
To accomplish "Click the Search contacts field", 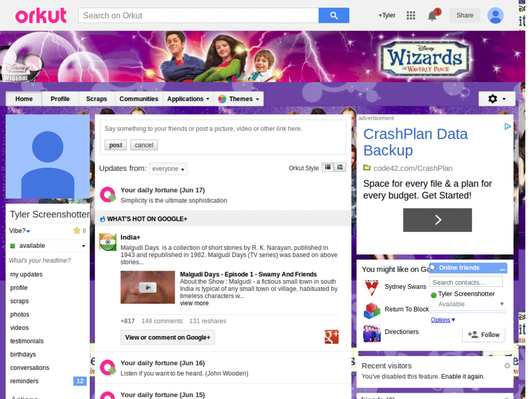I will point(466,282).
